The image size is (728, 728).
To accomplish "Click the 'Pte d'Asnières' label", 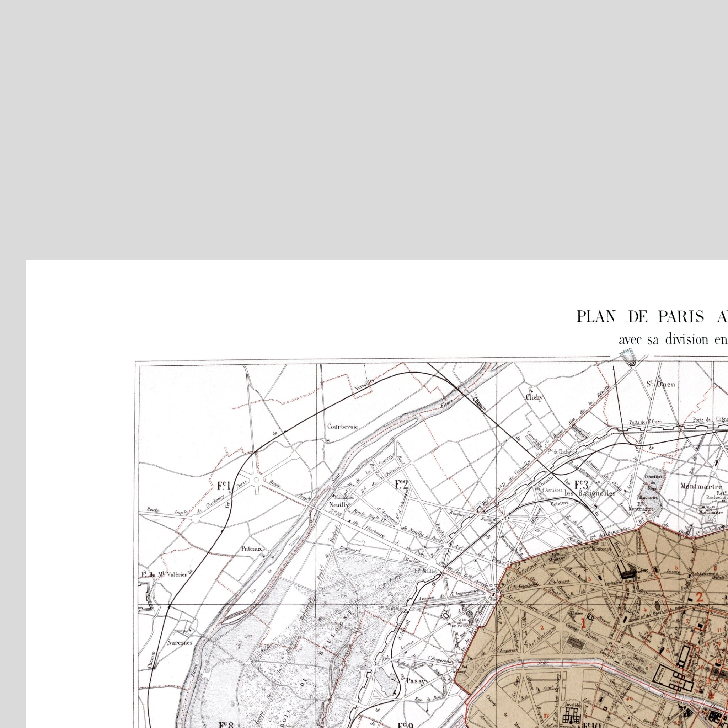I will pyautogui.click(x=548, y=490).
